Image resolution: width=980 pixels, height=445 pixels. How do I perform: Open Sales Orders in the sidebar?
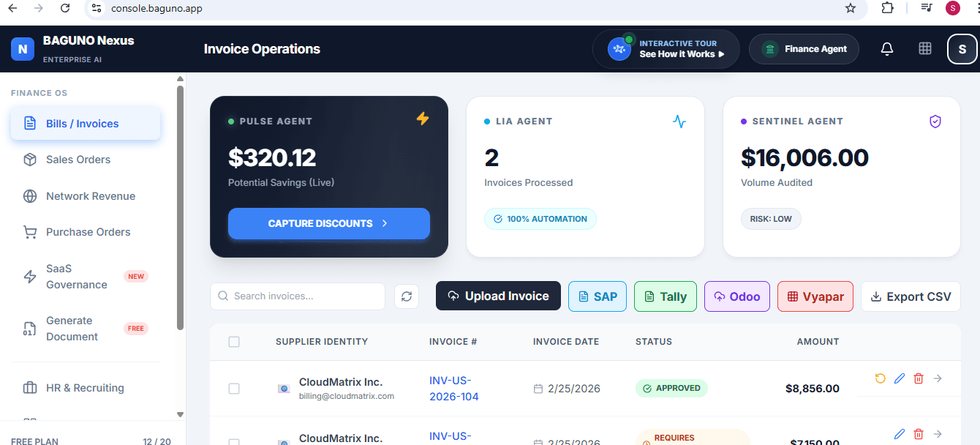pyautogui.click(x=78, y=160)
